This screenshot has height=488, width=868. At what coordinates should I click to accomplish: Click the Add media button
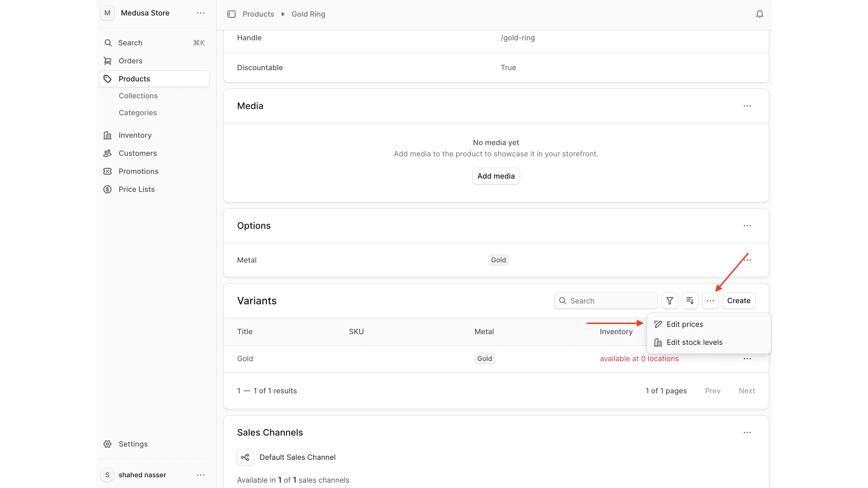[x=495, y=176]
